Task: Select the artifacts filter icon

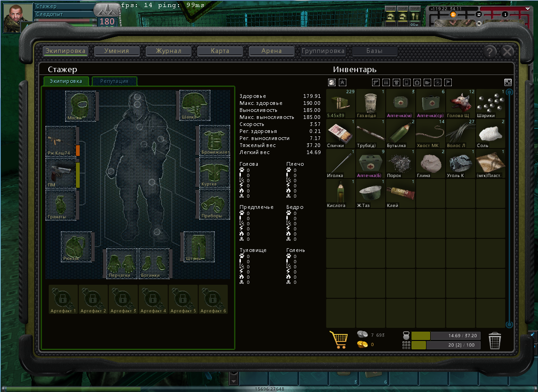Action: click(437, 82)
